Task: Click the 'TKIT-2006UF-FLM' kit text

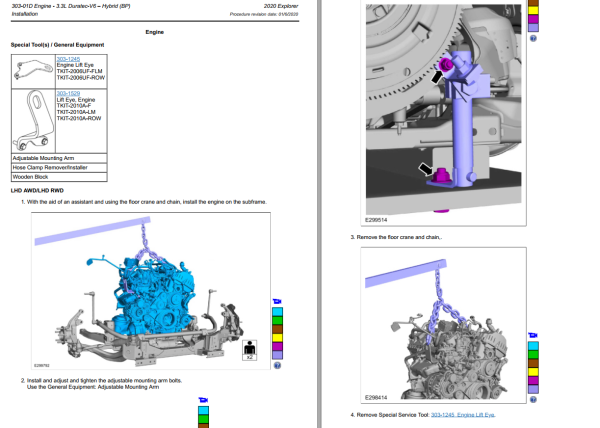Action: tap(80, 71)
